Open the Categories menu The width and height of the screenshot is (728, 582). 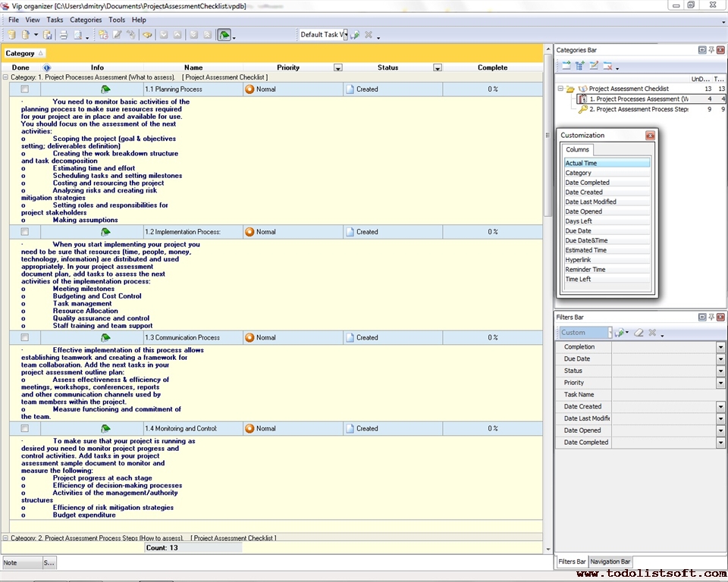85,20
